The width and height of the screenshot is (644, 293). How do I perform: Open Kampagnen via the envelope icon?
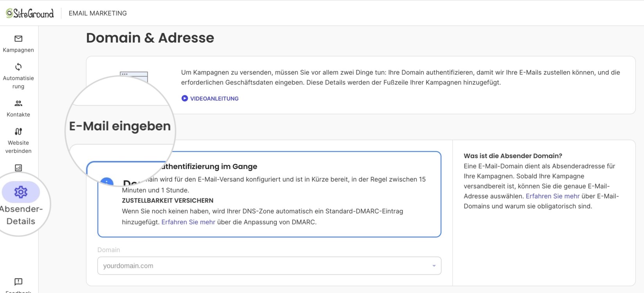coord(18,39)
